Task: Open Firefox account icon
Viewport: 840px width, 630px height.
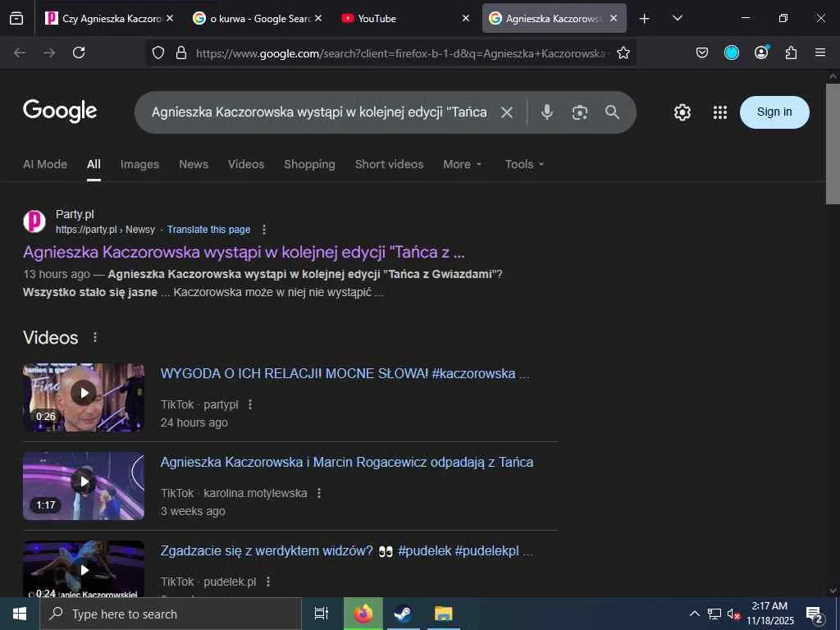Action: (x=761, y=52)
